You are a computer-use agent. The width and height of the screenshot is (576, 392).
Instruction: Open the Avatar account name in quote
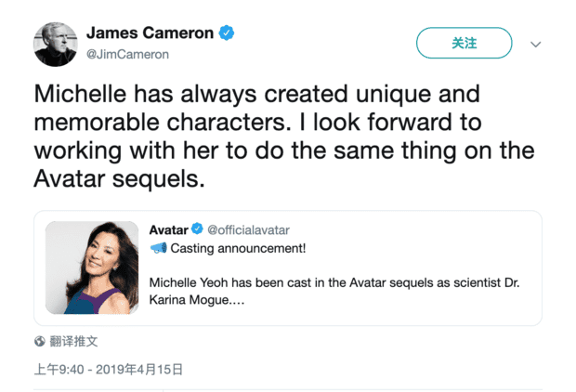168,229
